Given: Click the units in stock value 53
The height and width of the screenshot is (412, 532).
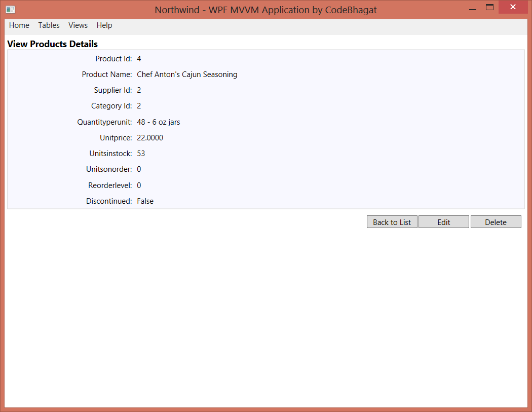Looking at the screenshot, I should tap(141, 154).
